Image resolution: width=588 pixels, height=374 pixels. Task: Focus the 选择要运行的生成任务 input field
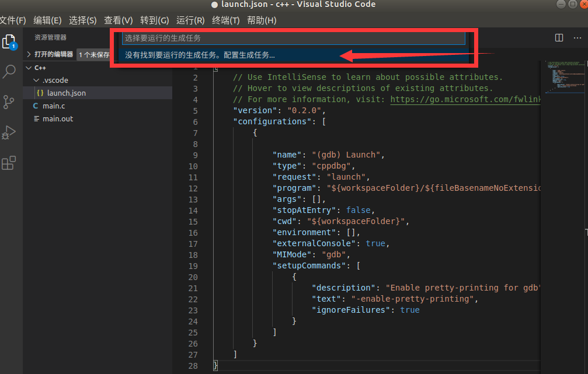(292, 39)
